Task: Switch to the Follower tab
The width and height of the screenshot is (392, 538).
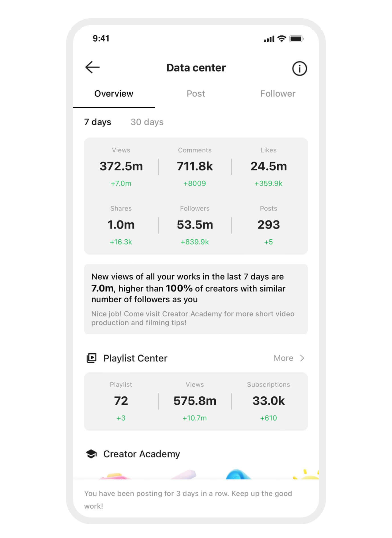Action: point(278,94)
